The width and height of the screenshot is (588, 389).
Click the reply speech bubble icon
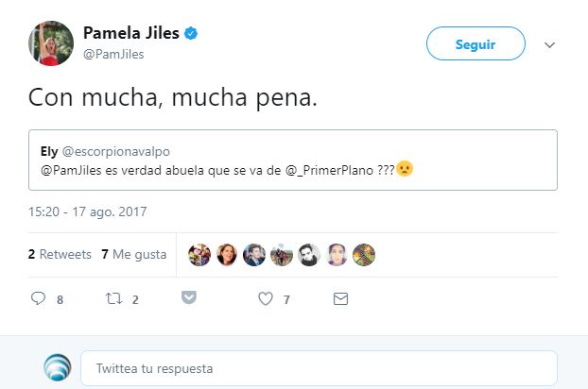coord(39,299)
